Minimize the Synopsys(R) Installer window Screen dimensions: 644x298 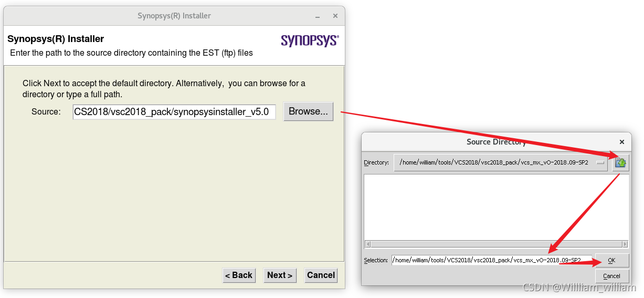pos(316,16)
